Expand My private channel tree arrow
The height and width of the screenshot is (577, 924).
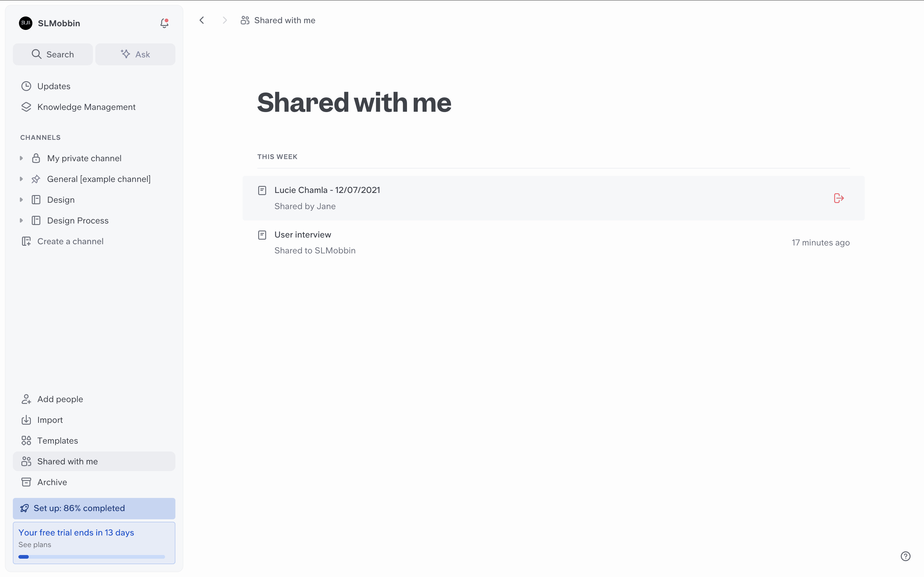point(21,158)
